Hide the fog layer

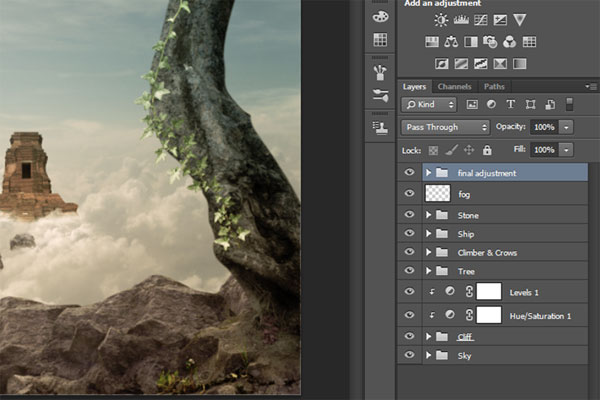point(408,194)
